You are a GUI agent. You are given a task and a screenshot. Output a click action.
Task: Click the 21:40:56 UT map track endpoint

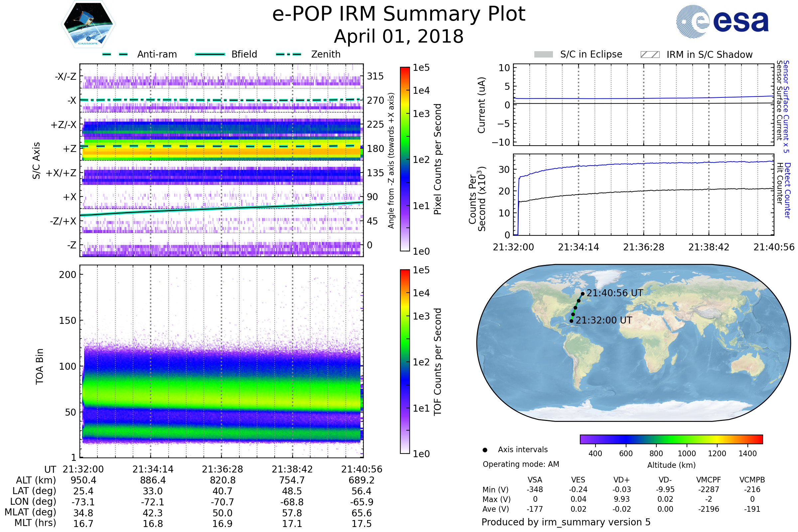[583, 294]
